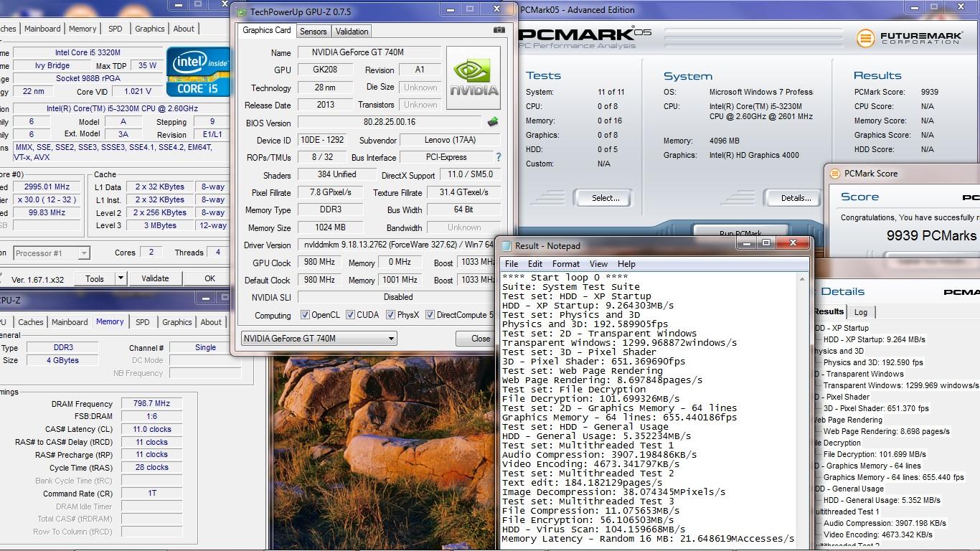
Task: Open the Caches tab in lower CPU-Z window
Action: coord(30,322)
